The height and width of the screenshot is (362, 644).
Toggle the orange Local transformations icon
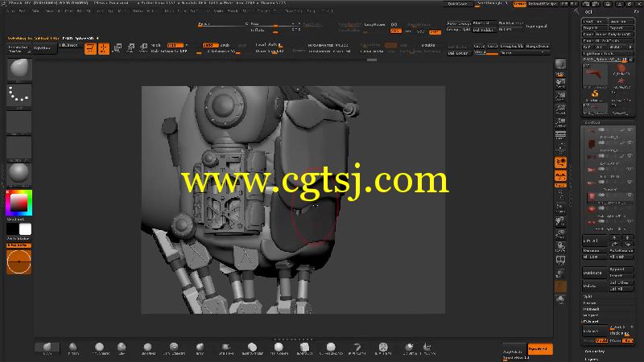[560, 162]
